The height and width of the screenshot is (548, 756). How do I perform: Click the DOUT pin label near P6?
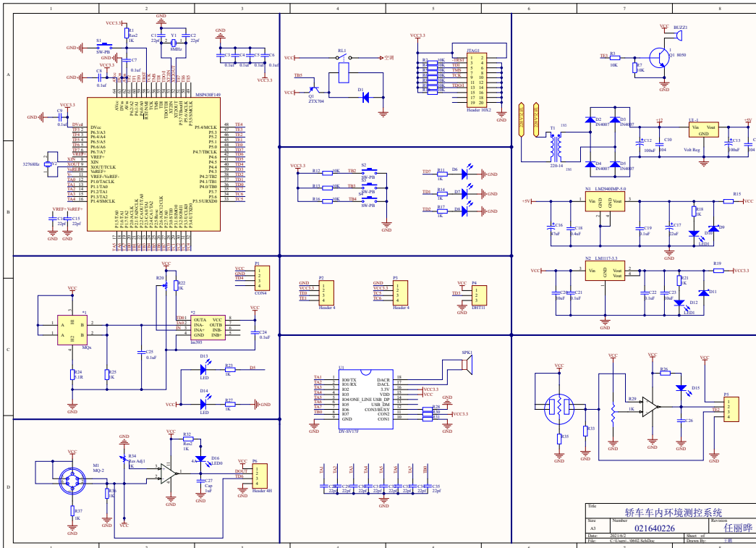241,471
